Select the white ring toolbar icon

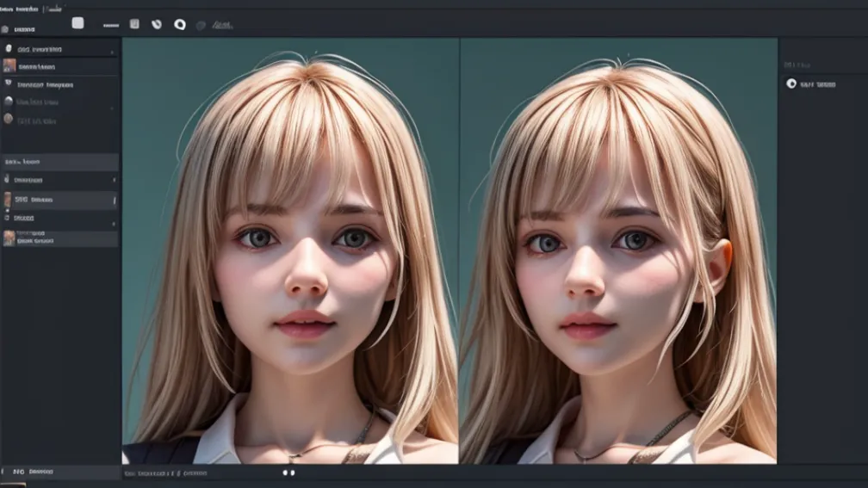(180, 24)
